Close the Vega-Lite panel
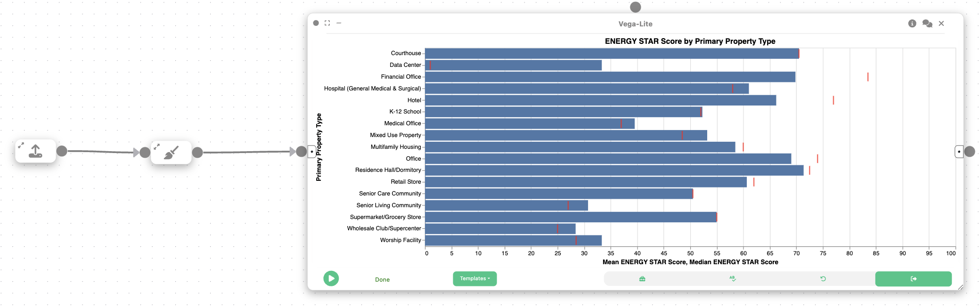 [x=941, y=24]
